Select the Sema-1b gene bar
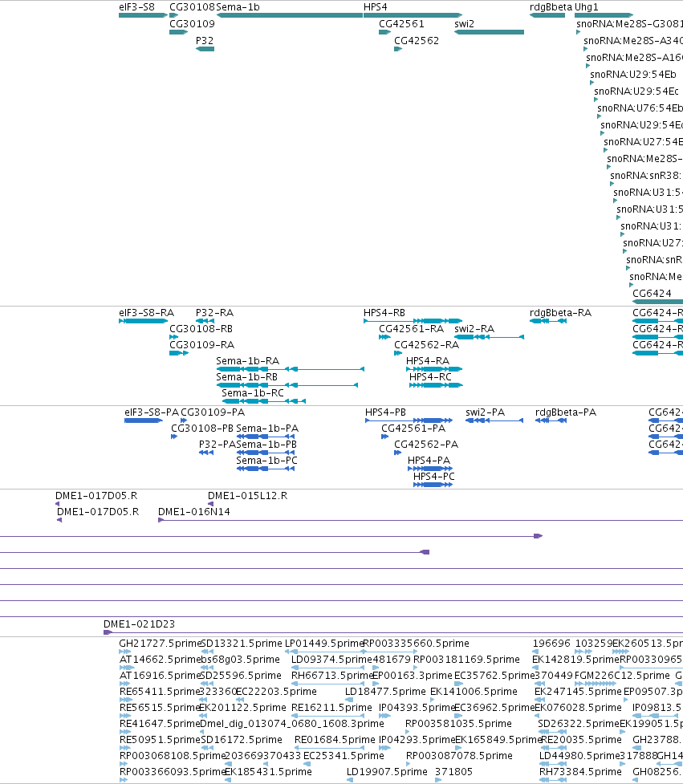The width and height of the screenshot is (683, 784). point(290,15)
